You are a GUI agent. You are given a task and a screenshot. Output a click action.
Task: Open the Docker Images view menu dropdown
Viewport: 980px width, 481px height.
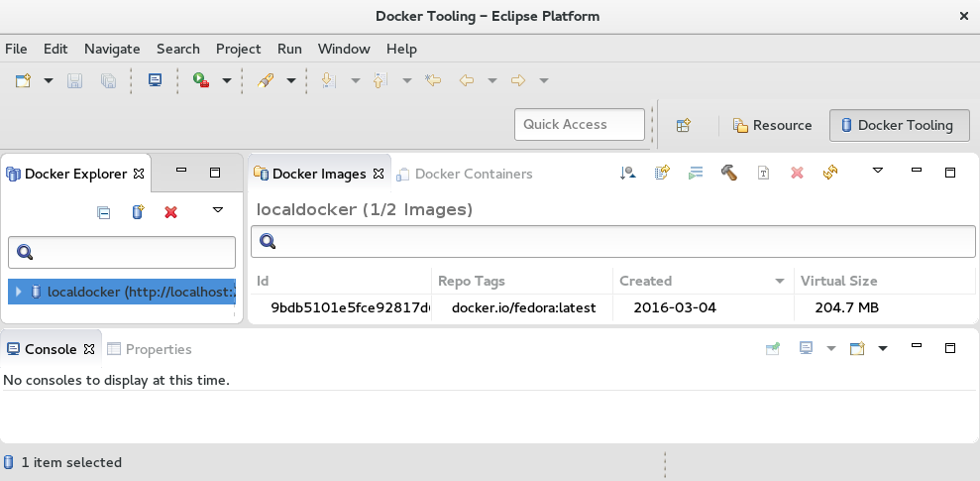click(877, 172)
